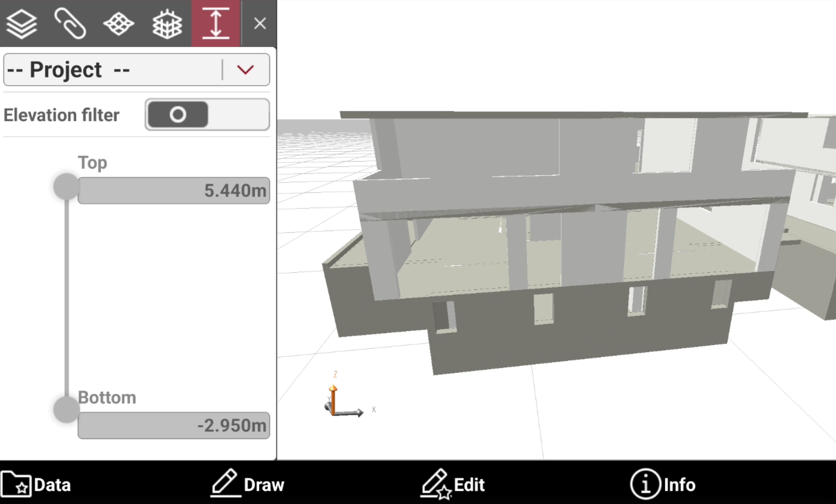The width and height of the screenshot is (836, 504).
Task: Open the Edit menu
Action: 452,484
